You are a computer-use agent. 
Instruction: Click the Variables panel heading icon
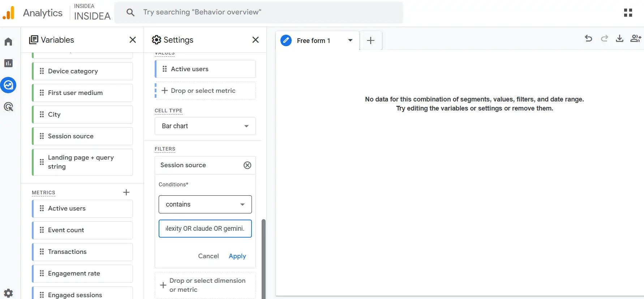(34, 40)
